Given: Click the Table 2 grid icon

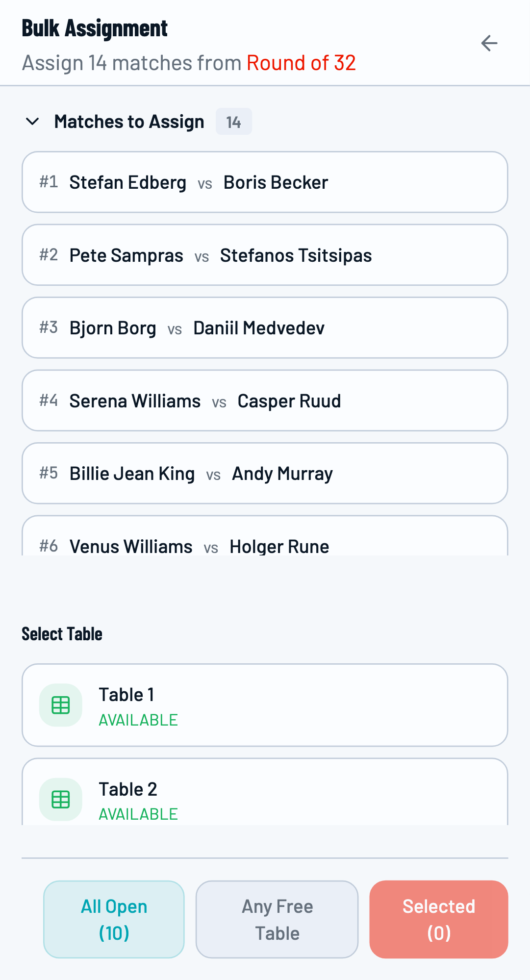Looking at the screenshot, I should click(61, 799).
